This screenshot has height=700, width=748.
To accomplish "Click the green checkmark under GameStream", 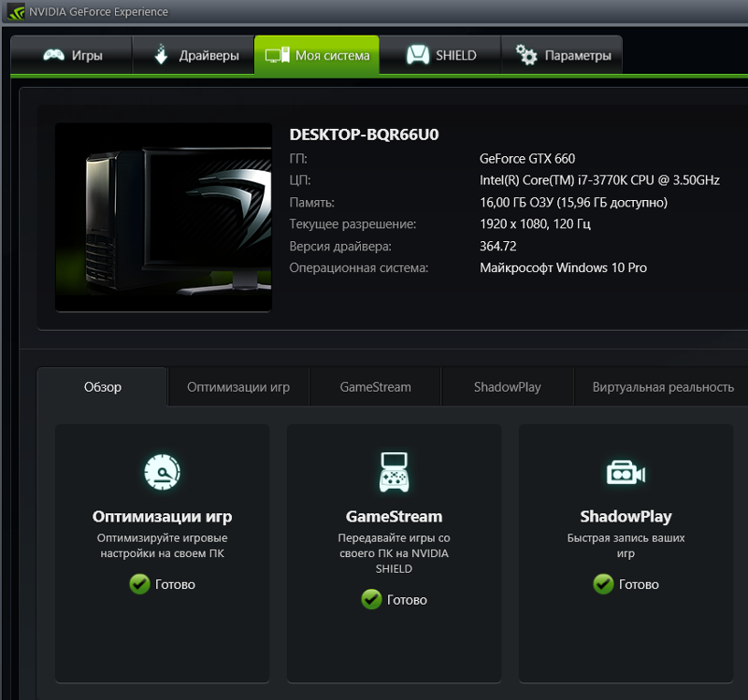I will 371,599.
